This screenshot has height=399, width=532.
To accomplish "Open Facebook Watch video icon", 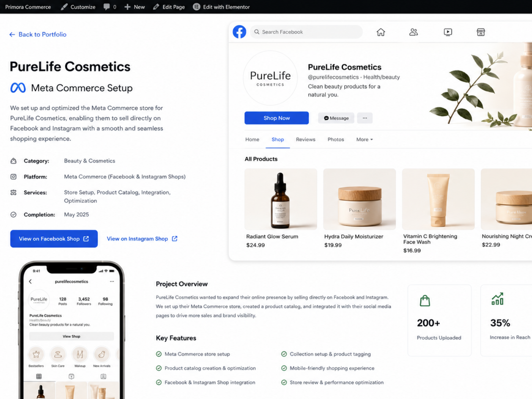I will point(448,32).
